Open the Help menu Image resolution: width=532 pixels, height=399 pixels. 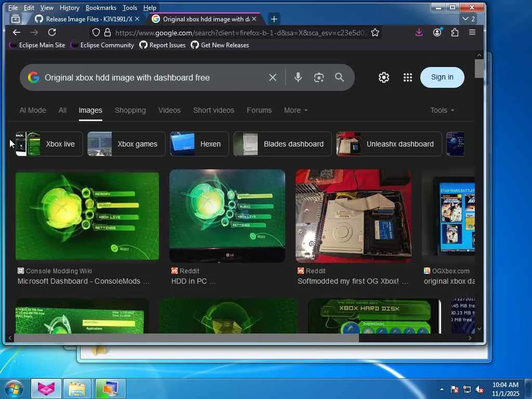point(150,7)
